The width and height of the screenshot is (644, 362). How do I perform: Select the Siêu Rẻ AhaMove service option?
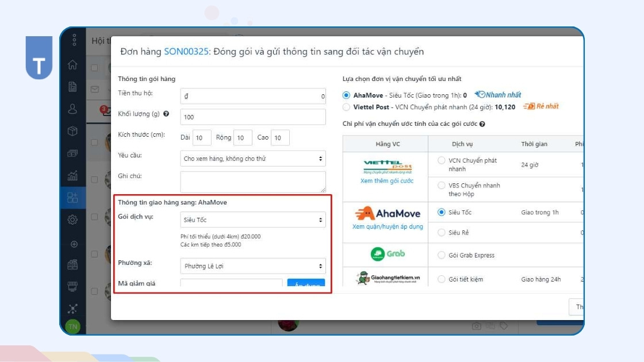(x=442, y=233)
